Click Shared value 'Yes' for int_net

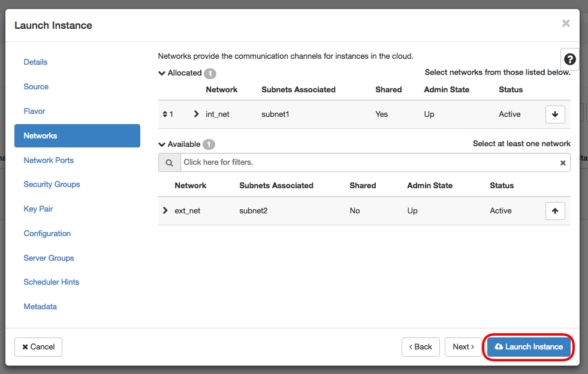[x=381, y=114]
